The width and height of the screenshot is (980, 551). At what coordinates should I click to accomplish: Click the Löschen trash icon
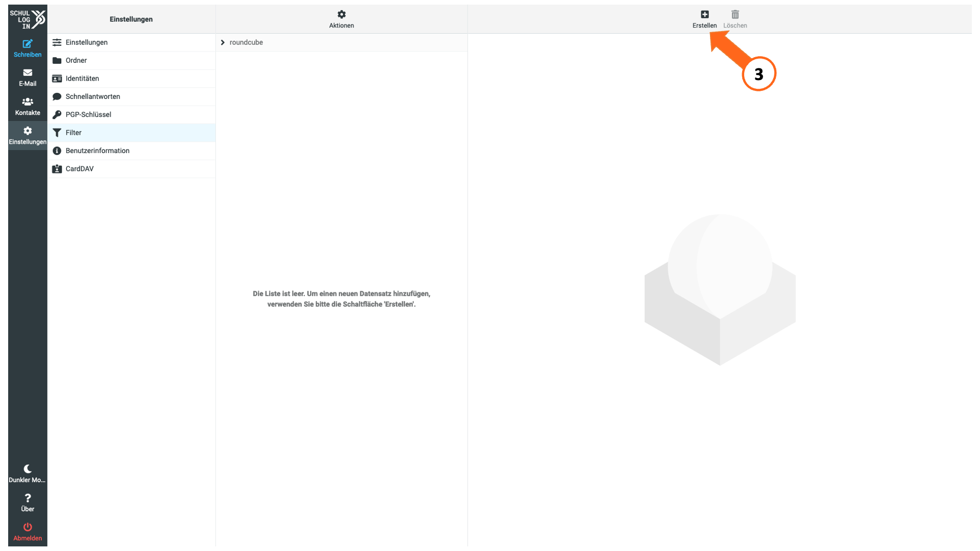(735, 14)
